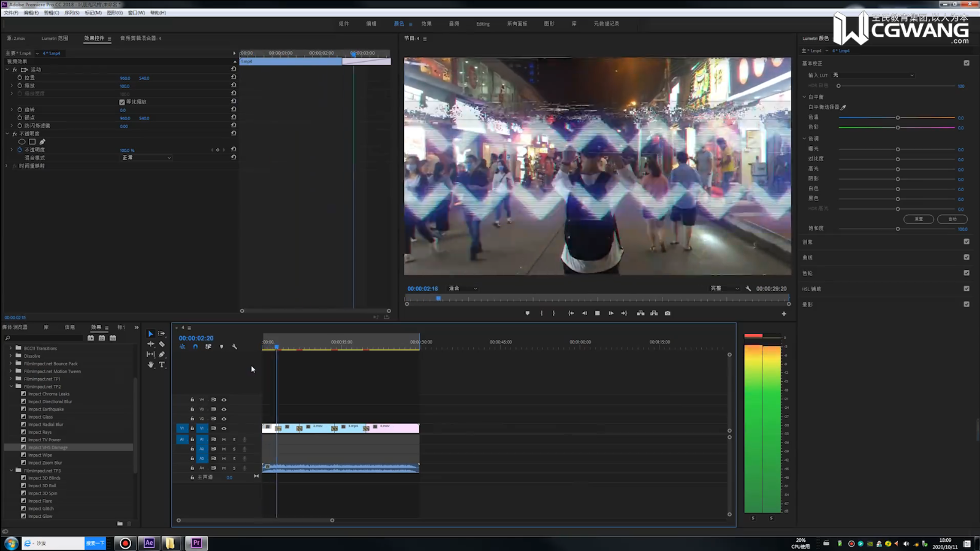This screenshot has height=551, width=980.
Task: Open the Lumetri Scopes (Lumetri 范围) tab
Action: click(55, 39)
